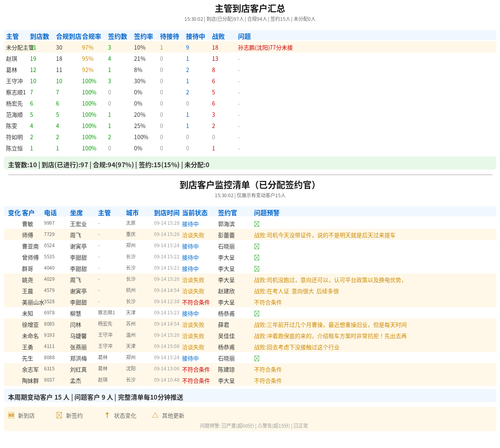Click phone number 6315
500x448 pixels.
coord(49,369)
